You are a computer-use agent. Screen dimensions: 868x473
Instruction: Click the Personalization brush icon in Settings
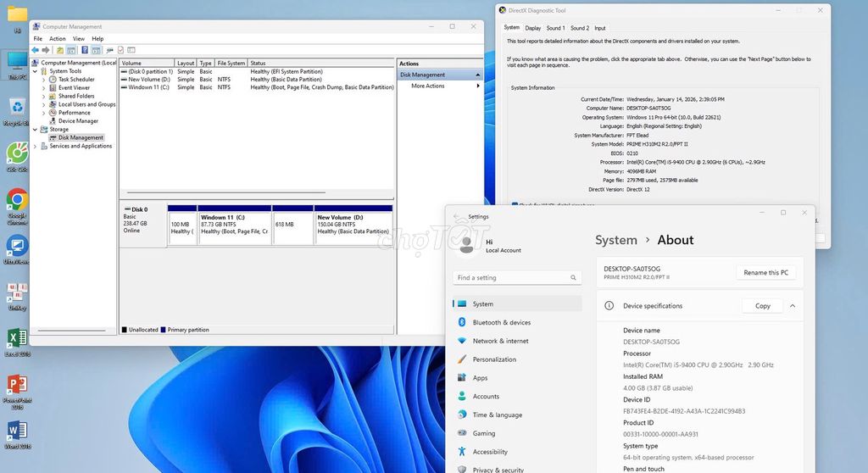coord(462,359)
